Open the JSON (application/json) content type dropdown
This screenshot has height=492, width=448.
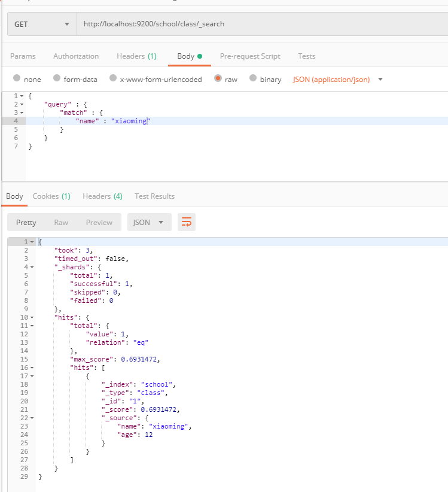338,80
